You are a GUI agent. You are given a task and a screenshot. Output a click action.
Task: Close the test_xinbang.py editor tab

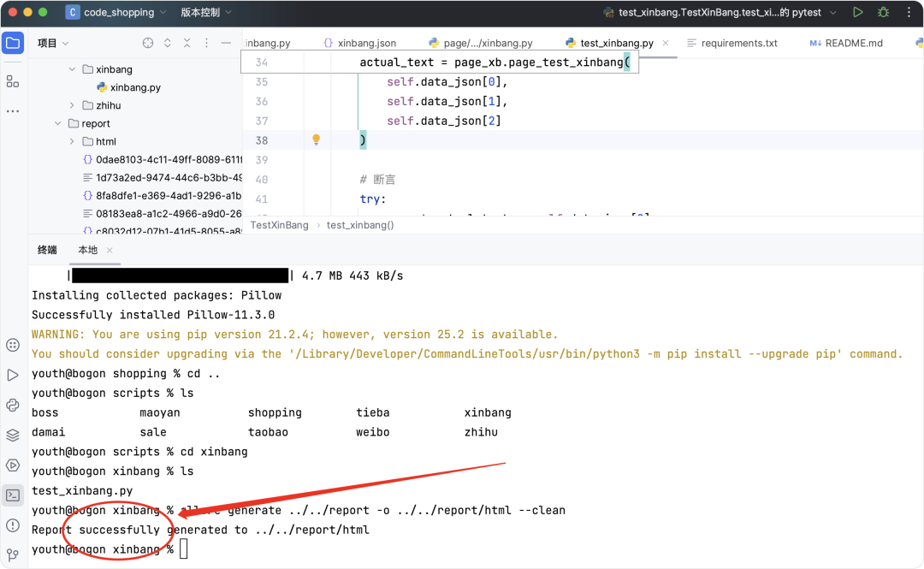tap(666, 43)
